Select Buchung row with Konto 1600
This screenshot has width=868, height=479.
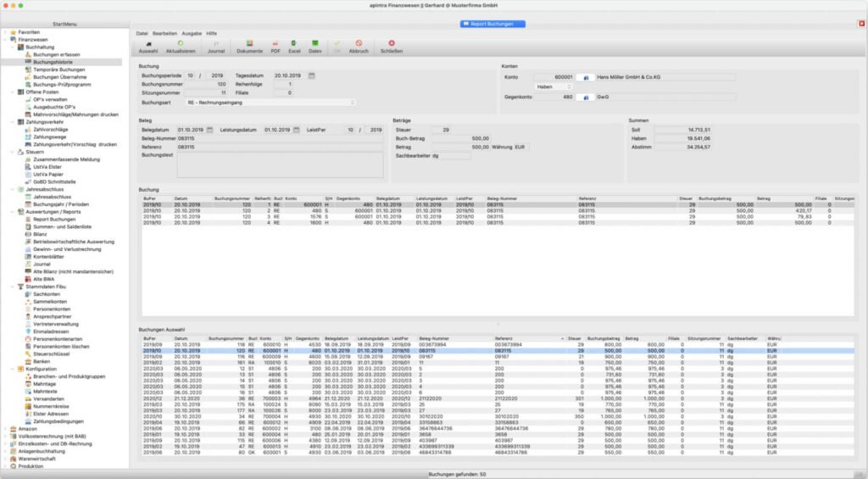pyautogui.click(x=498, y=223)
